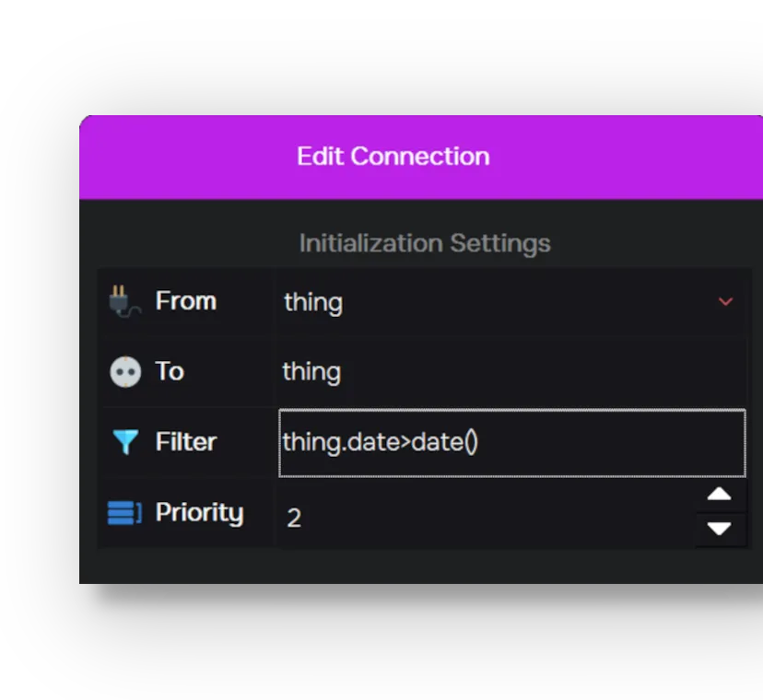Click the Edit Connection dialog title
This screenshot has height=700, width=763.
(x=393, y=157)
